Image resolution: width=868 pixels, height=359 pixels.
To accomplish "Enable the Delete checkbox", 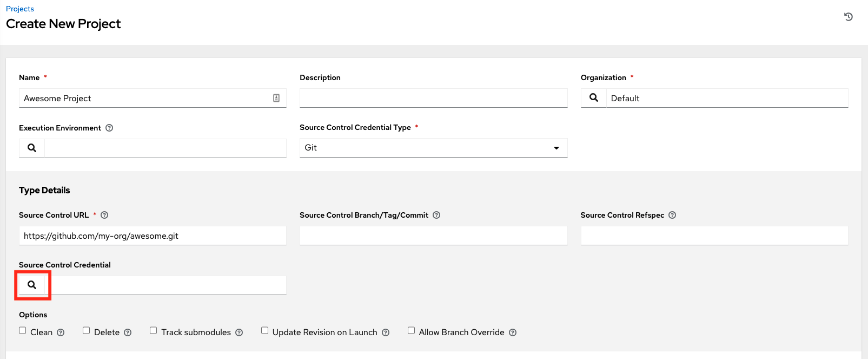I will tap(86, 330).
